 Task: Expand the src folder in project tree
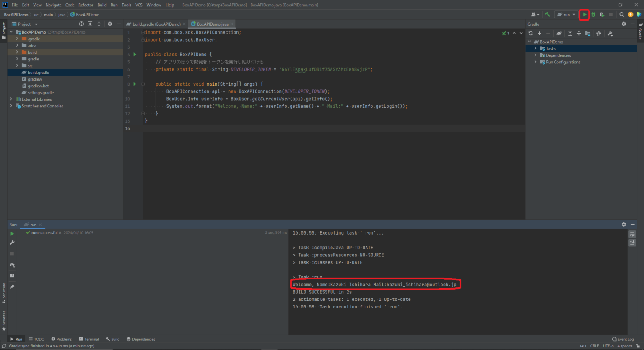pyautogui.click(x=17, y=66)
